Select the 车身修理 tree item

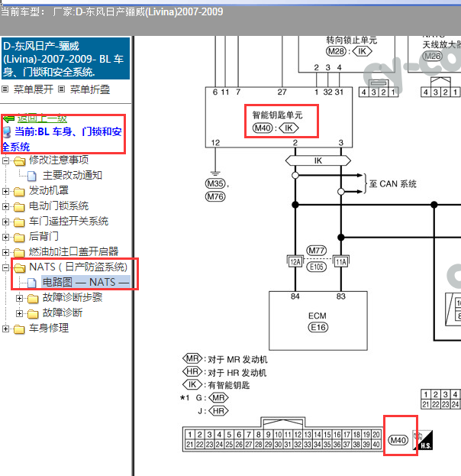tap(49, 328)
